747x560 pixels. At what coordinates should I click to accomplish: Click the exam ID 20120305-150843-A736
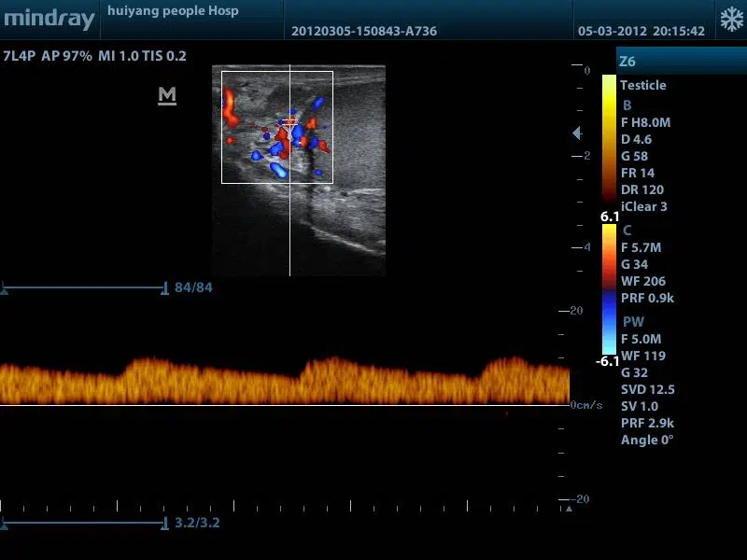[x=350, y=30]
